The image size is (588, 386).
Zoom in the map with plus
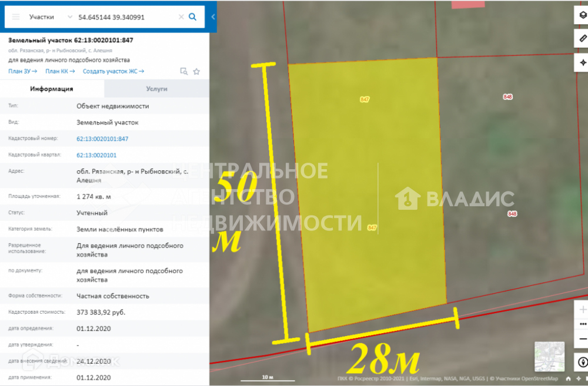(x=583, y=310)
